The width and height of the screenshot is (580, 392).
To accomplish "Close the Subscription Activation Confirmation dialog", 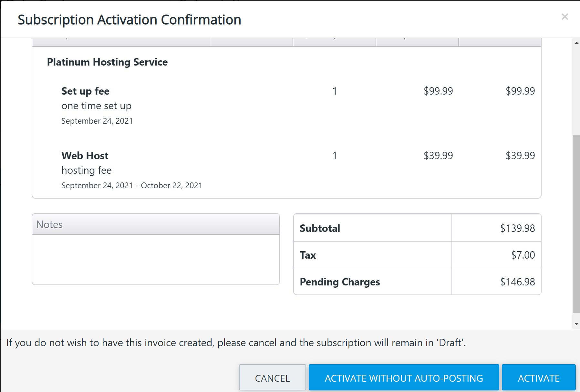I will pos(564,17).
